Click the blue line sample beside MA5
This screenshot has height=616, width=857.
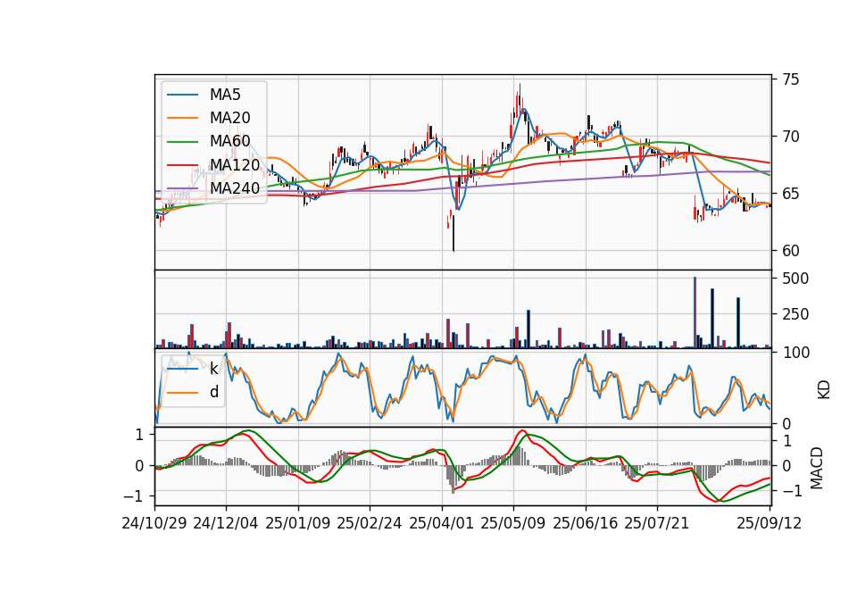182,96
